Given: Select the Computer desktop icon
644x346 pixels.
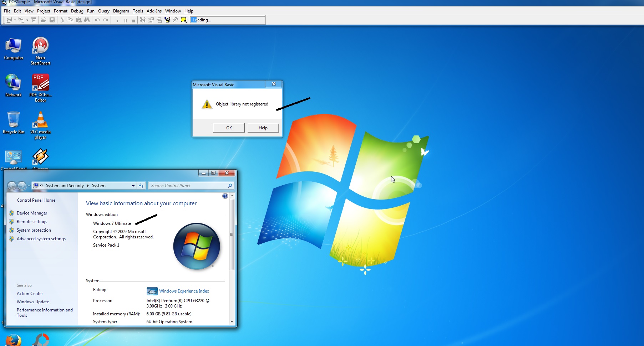Looking at the screenshot, I should tap(14, 49).
